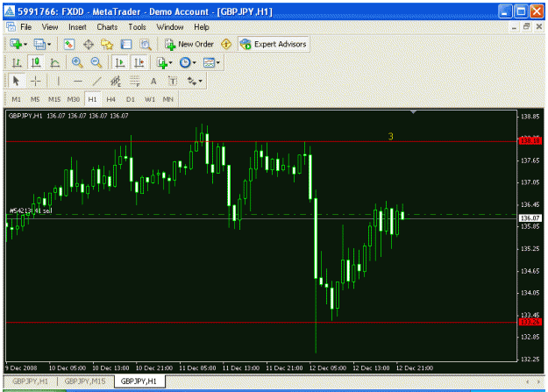Screen dimensions: 548x392
Task: Select the lower red line at 133.26
Action: pos(260,323)
